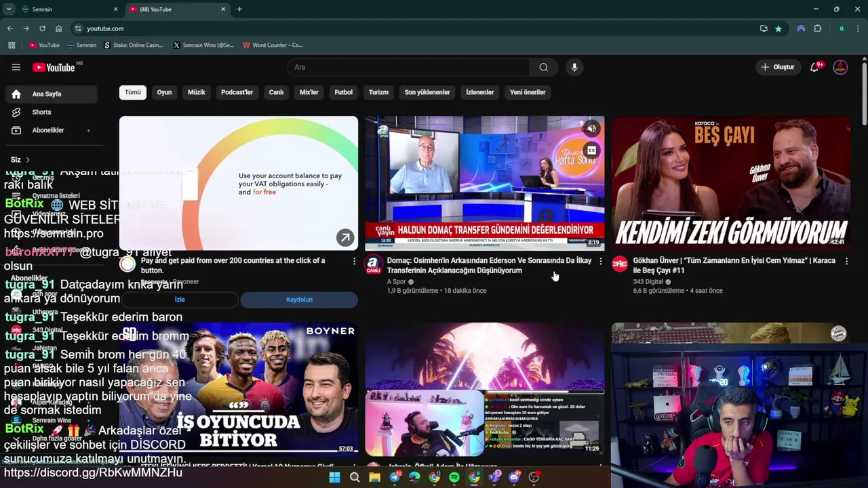Open the apps grid in bookmarks bar

coord(12,45)
